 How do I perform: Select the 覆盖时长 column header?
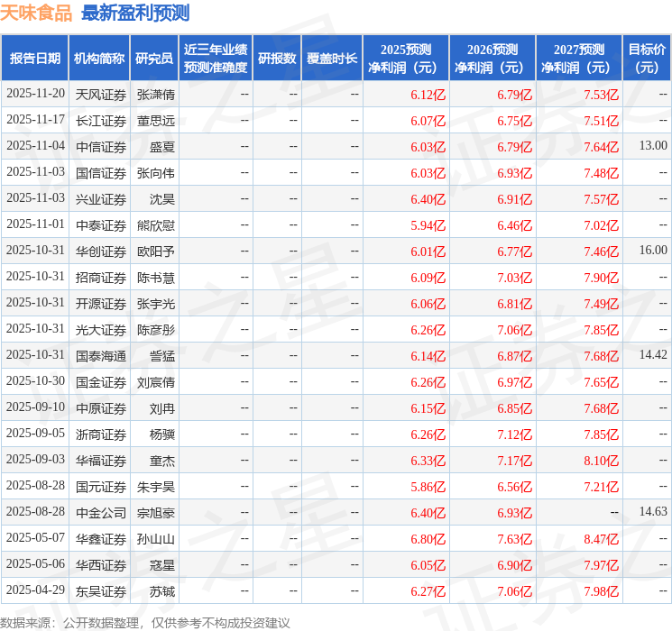click(x=332, y=59)
